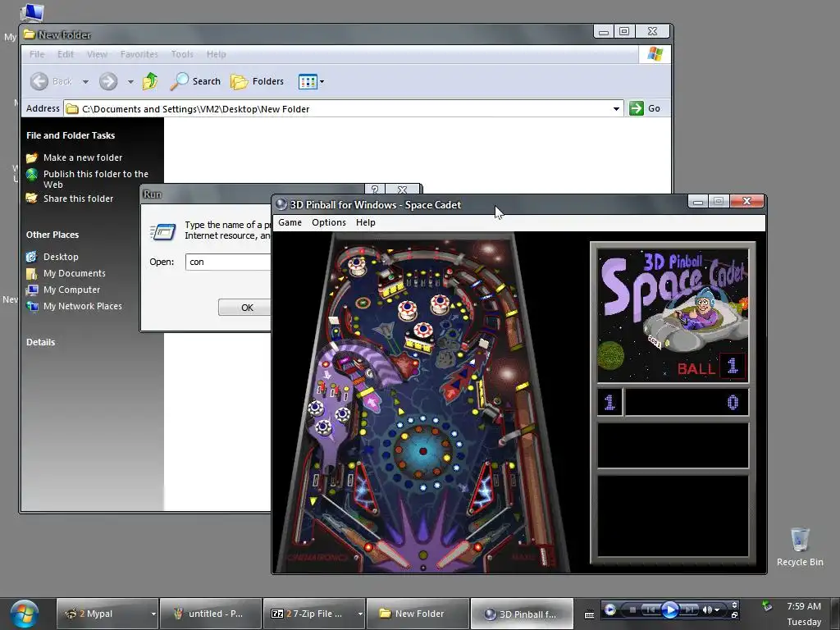The width and height of the screenshot is (840, 630).
Task: Click the Windows flag logo in Explorer
Action: click(655, 54)
